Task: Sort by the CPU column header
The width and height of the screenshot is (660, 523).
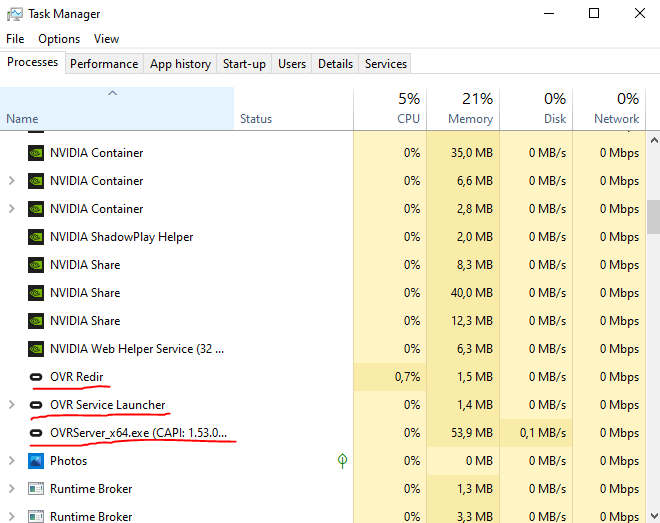Action: pos(390,109)
